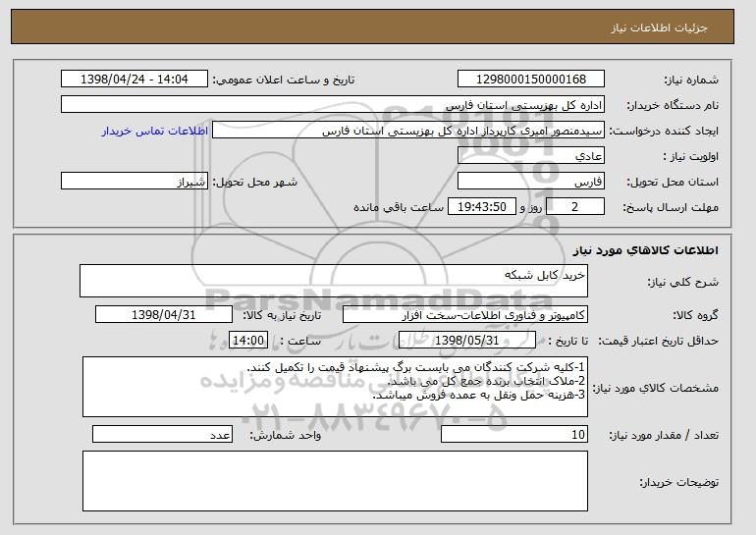This screenshot has width=756, height=535.
Task: Click the hour field showing 14:00
Action: coord(248,341)
